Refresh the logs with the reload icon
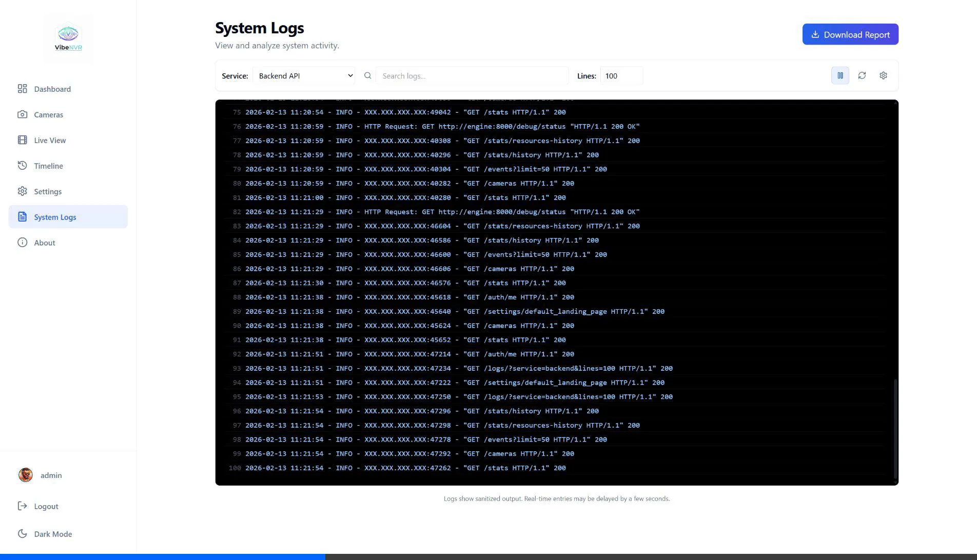 [x=862, y=75]
